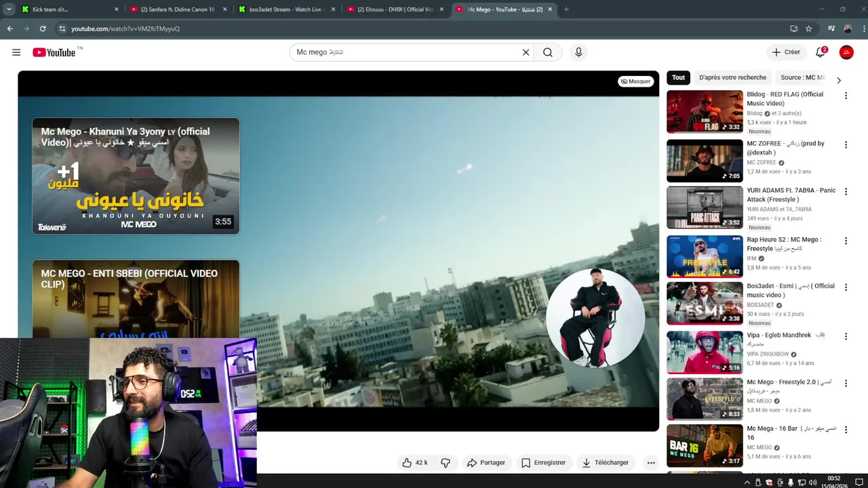This screenshot has height=488, width=868.
Task: Select the Tout filter chip
Action: pos(678,77)
